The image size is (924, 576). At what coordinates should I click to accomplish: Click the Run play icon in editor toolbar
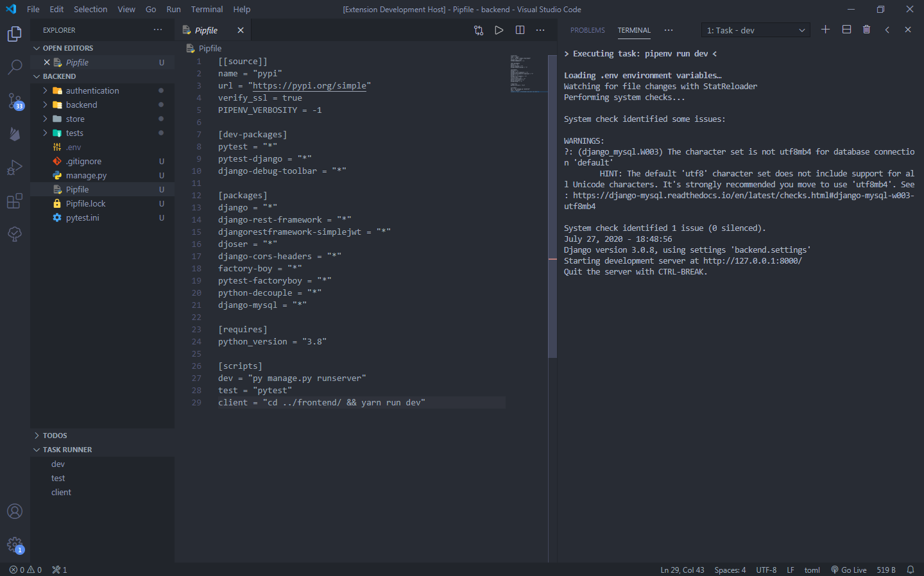coord(499,30)
